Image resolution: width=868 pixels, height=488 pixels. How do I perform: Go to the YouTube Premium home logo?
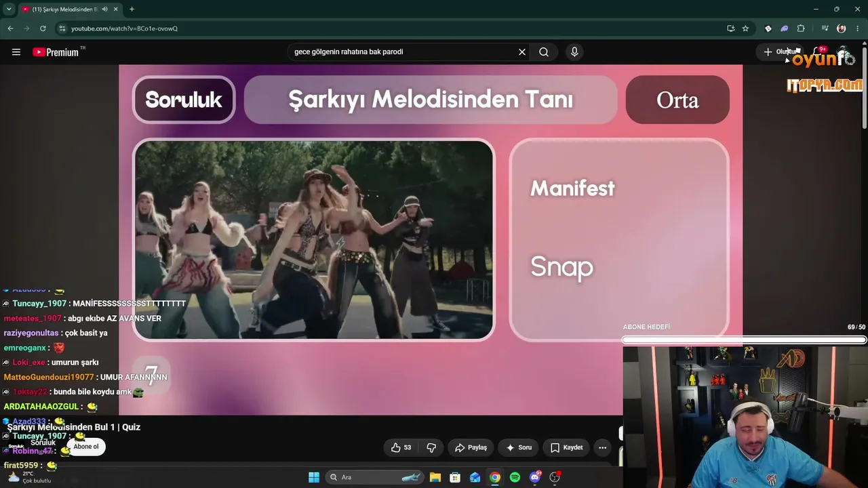tap(56, 52)
